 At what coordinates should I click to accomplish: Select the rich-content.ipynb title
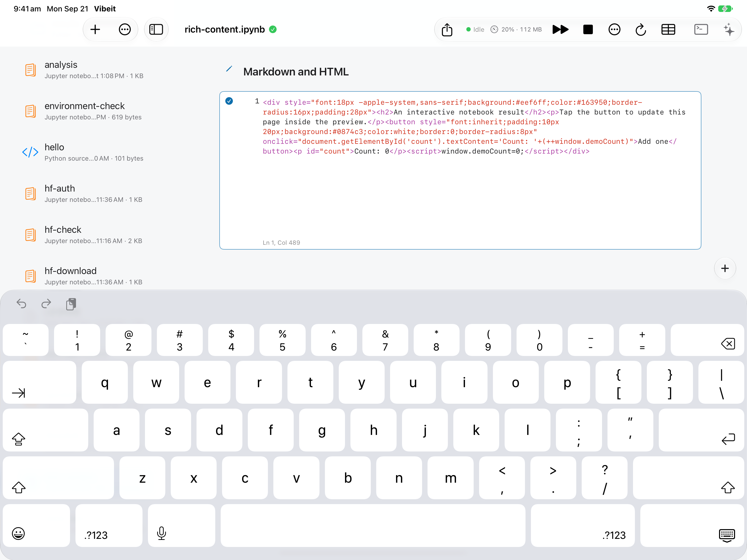[x=224, y=30]
